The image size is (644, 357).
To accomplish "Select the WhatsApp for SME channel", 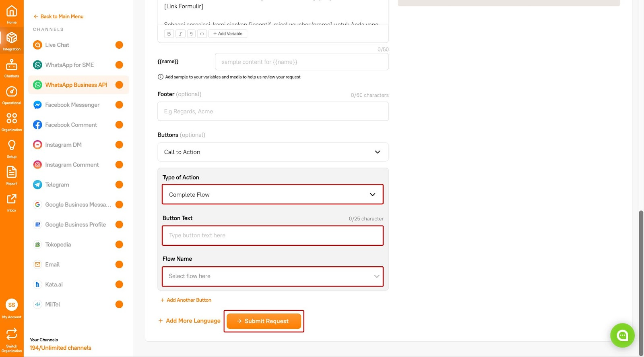I will point(78,65).
